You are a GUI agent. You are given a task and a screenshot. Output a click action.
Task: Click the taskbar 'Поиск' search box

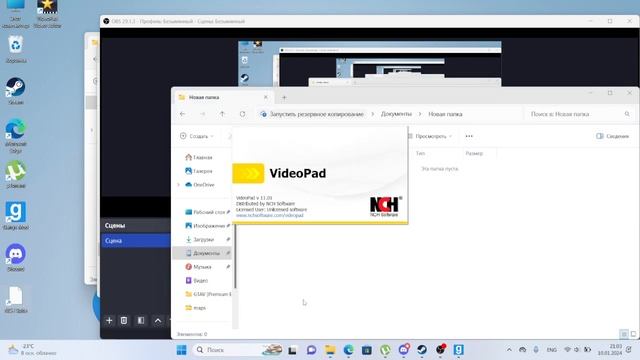click(x=238, y=350)
